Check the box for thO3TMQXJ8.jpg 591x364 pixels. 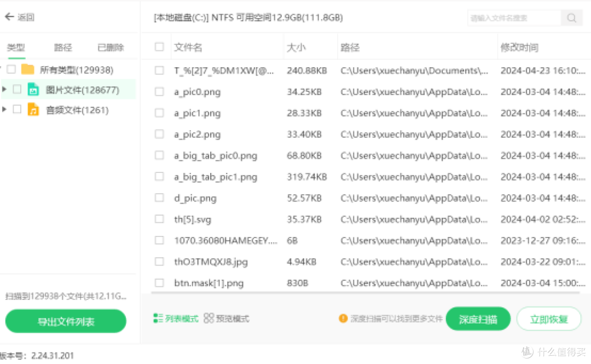[x=159, y=262]
